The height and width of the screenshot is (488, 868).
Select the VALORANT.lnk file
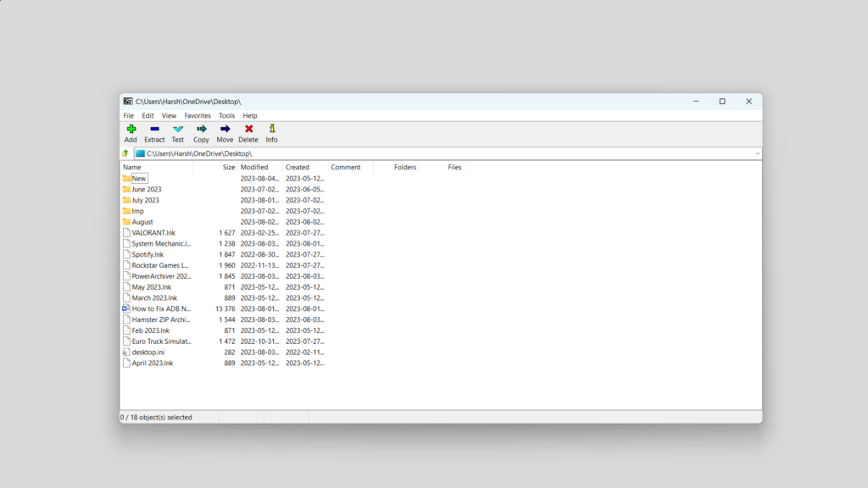click(153, 233)
